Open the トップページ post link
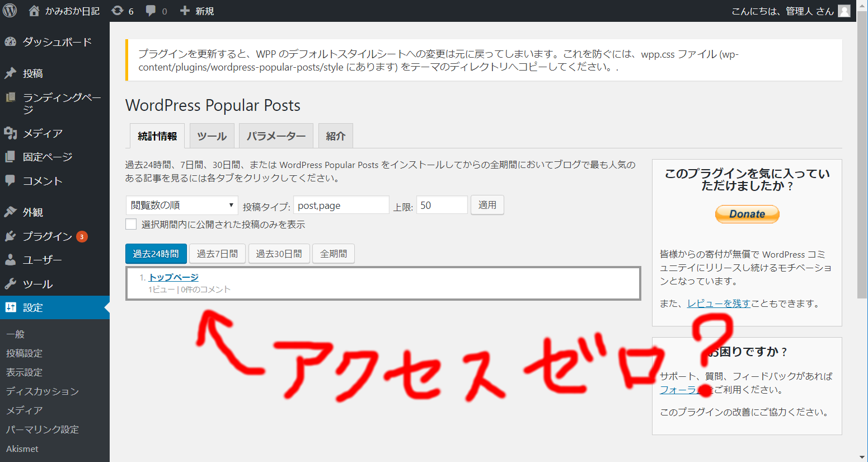 [173, 277]
